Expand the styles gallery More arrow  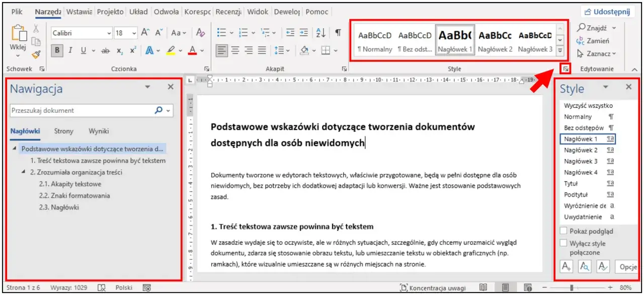click(560, 50)
